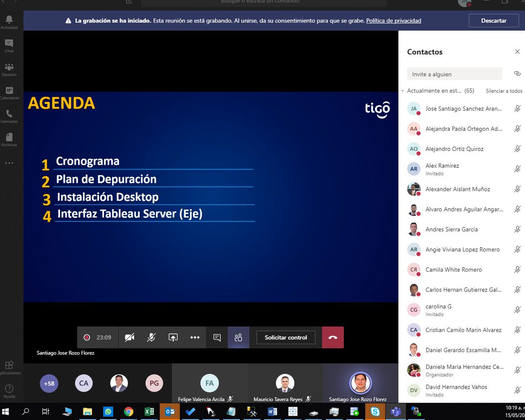Click the Invite a alguien field
This screenshot has height=420, width=525.
tap(455, 74)
